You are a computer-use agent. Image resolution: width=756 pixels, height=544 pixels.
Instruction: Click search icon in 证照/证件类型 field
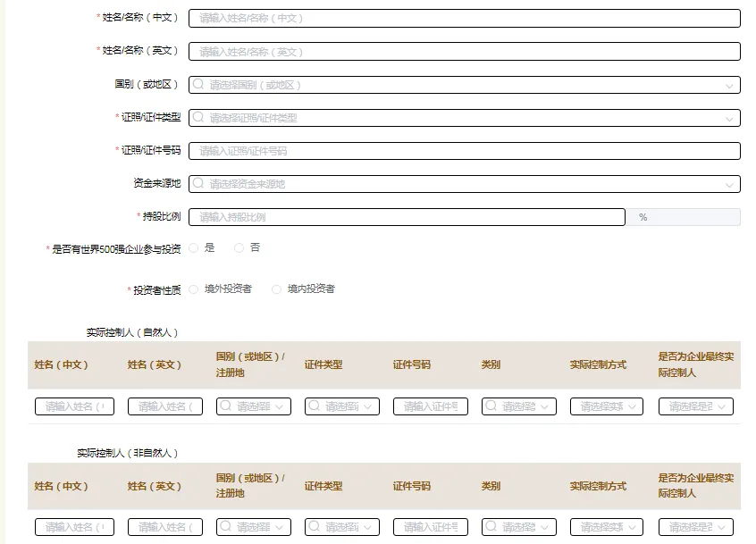[198, 117]
